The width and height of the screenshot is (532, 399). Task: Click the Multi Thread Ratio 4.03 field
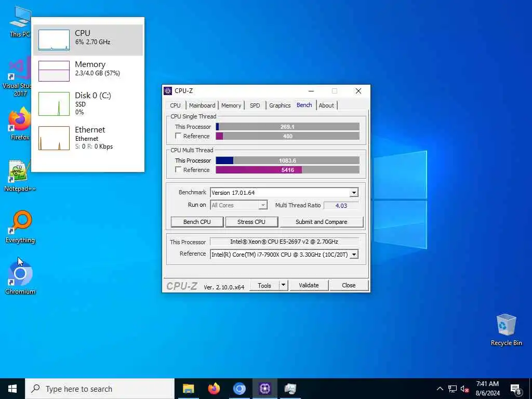point(341,206)
